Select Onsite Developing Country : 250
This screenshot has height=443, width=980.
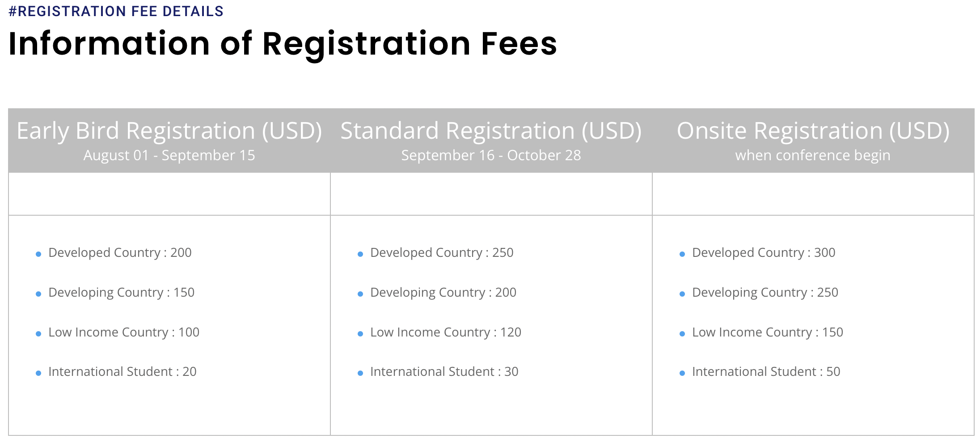(765, 293)
